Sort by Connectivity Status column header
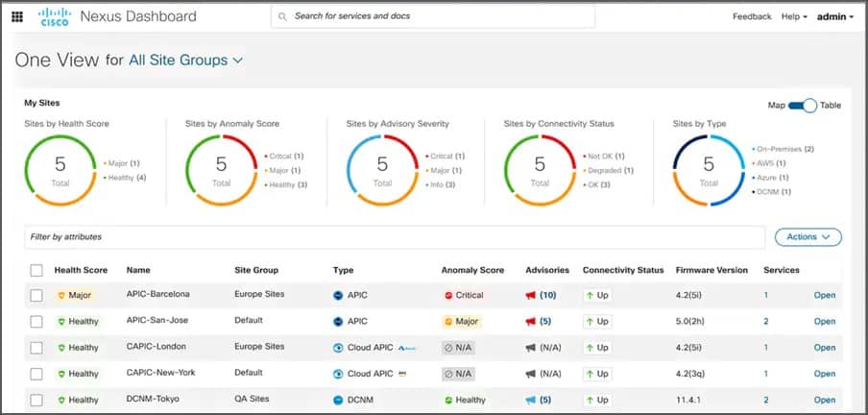The width and height of the screenshot is (868, 415). [623, 270]
